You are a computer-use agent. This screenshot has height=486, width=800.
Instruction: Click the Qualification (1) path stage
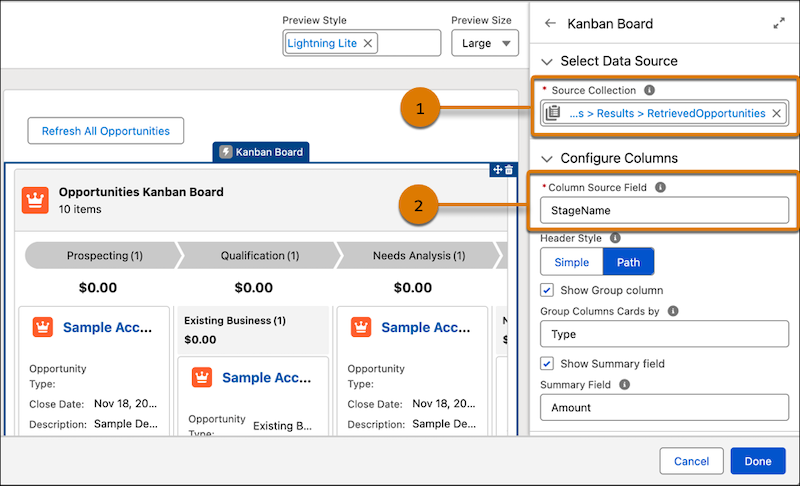pos(260,255)
